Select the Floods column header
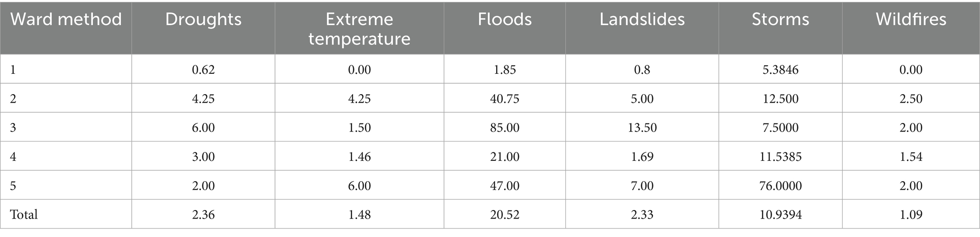 click(504, 19)
